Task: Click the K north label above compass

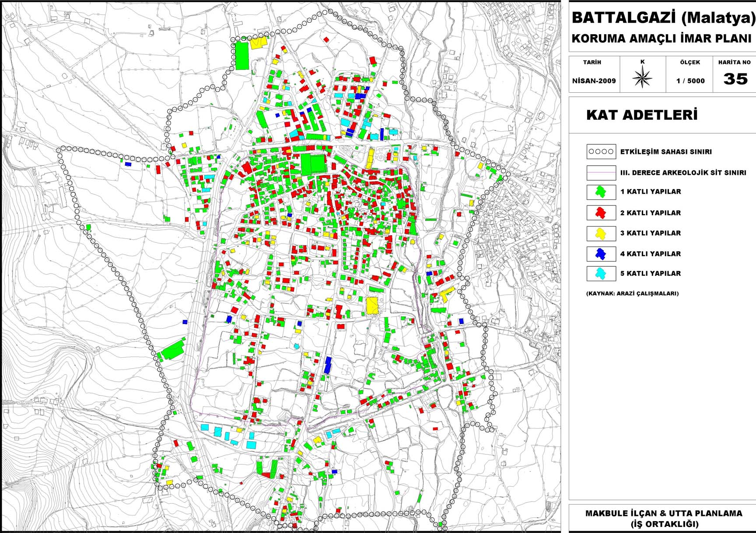Action: [642, 62]
